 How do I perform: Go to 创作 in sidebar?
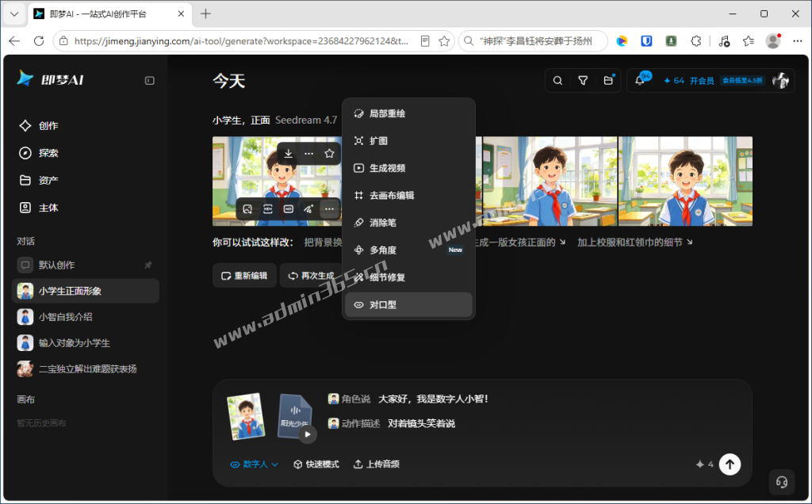(x=40, y=126)
